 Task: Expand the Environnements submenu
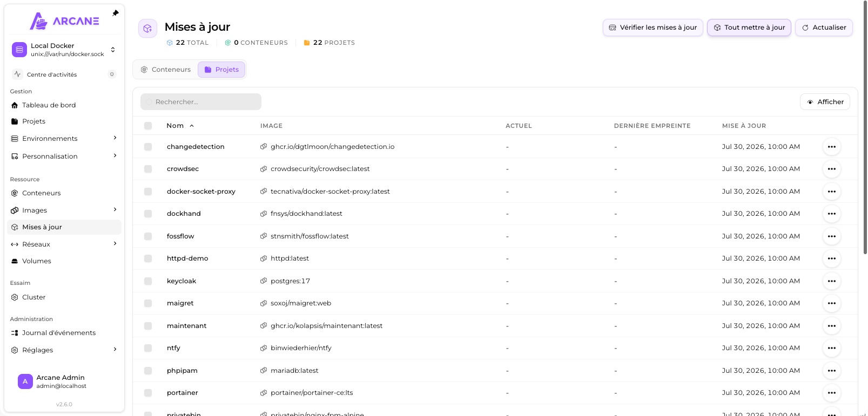point(115,138)
